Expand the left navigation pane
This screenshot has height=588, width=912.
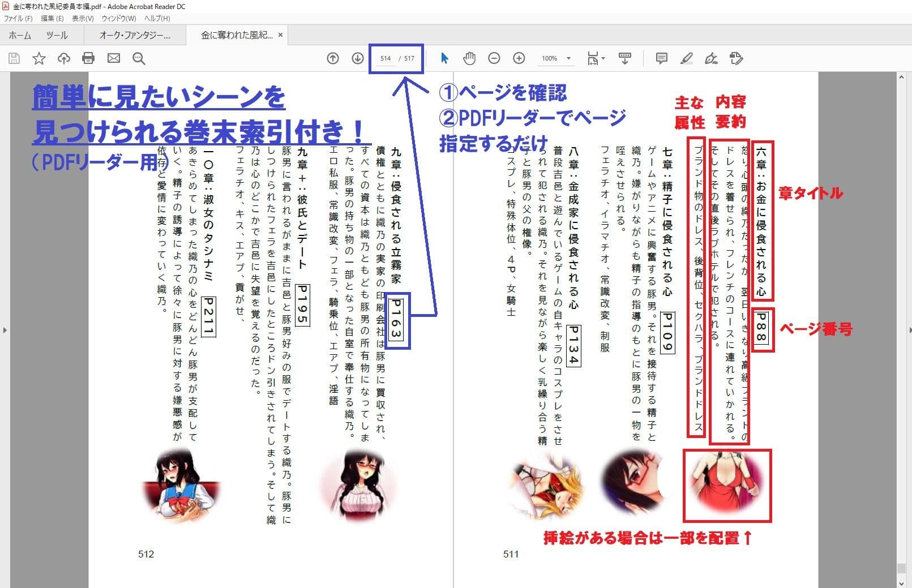pyautogui.click(x=6, y=331)
